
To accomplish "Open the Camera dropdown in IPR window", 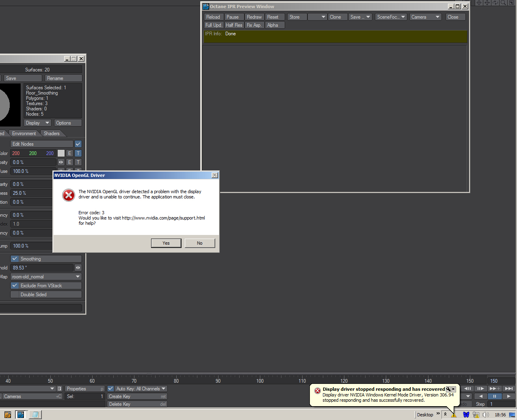I will [x=425, y=17].
